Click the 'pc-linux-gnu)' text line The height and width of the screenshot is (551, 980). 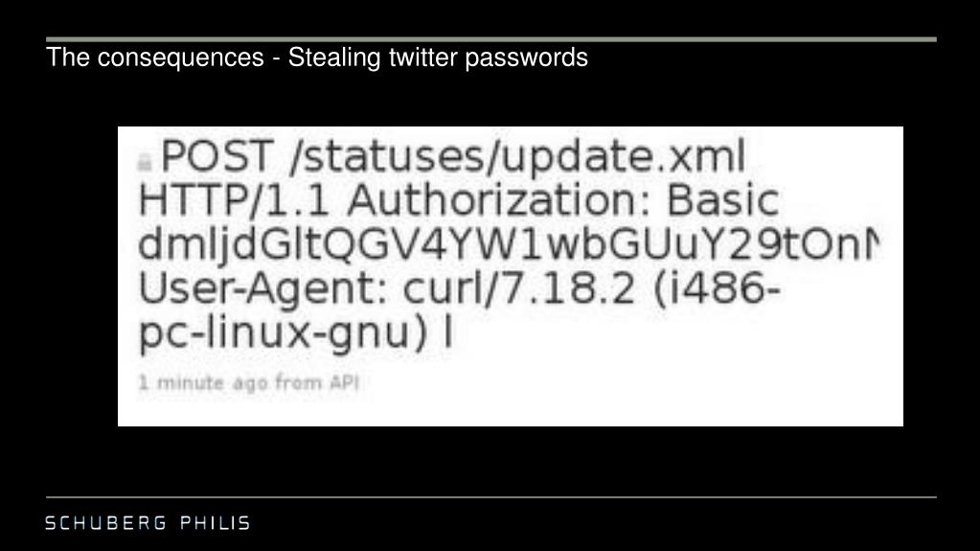tap(284, 333)
